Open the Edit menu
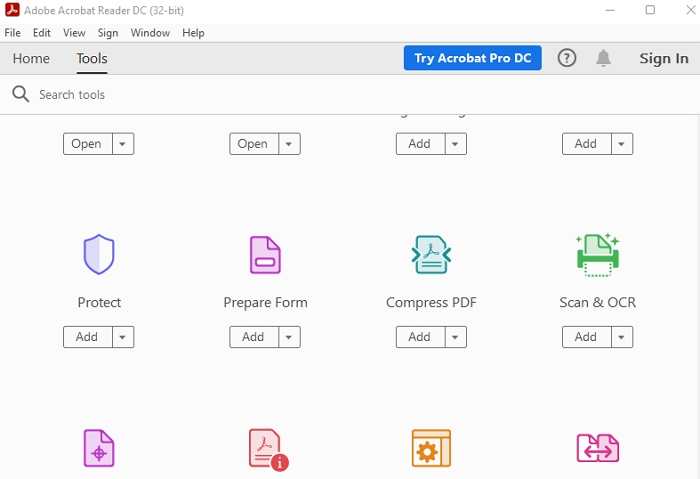 pyautogui.click(x=42, y=33)
